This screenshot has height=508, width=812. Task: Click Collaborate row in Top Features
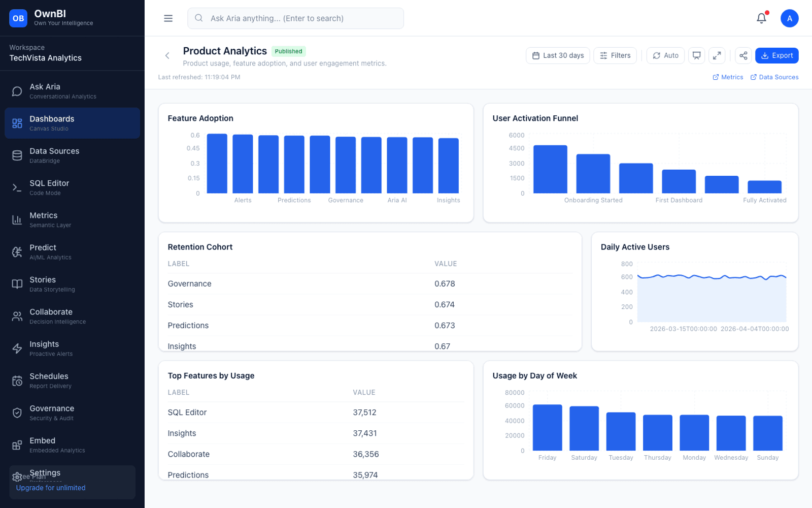tap(316, 454)
